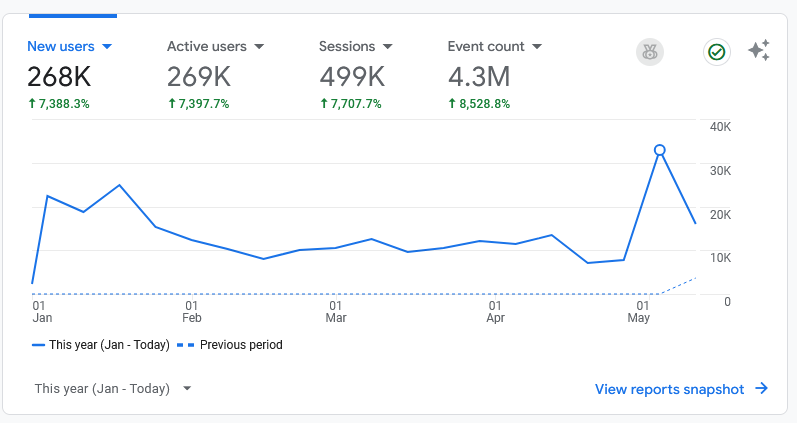The image size is (797, 423).
Task: Click the 7,397.7% increase figure
Action: tap(204, 104)
